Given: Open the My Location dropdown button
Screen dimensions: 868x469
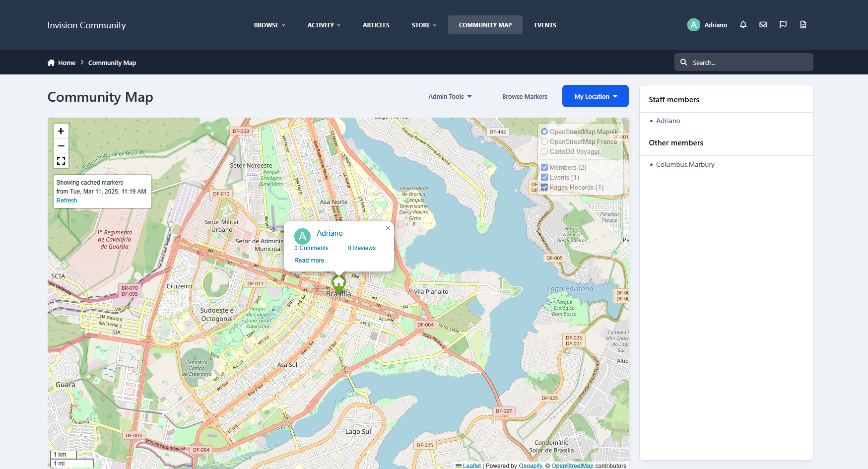Looking at the screenshot, I should click(596, 96).
